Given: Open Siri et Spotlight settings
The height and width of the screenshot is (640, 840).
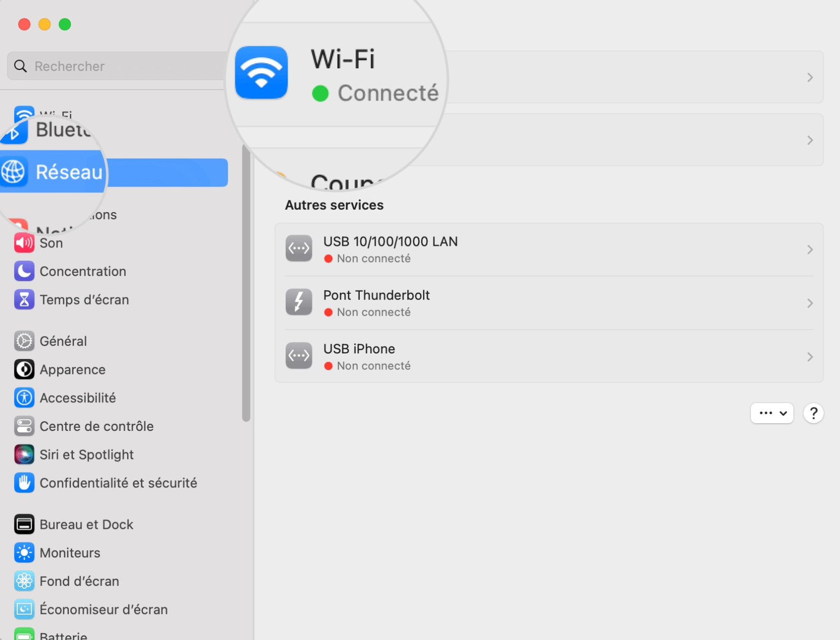Looking at the screenshot, I should pos(121,454).
